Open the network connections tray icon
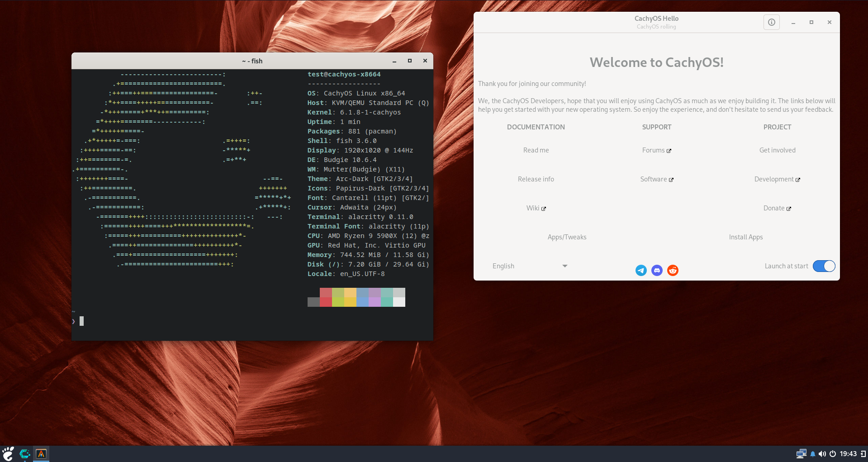The image size is (868, 462). pyautogui.click(x=801, y=454)
